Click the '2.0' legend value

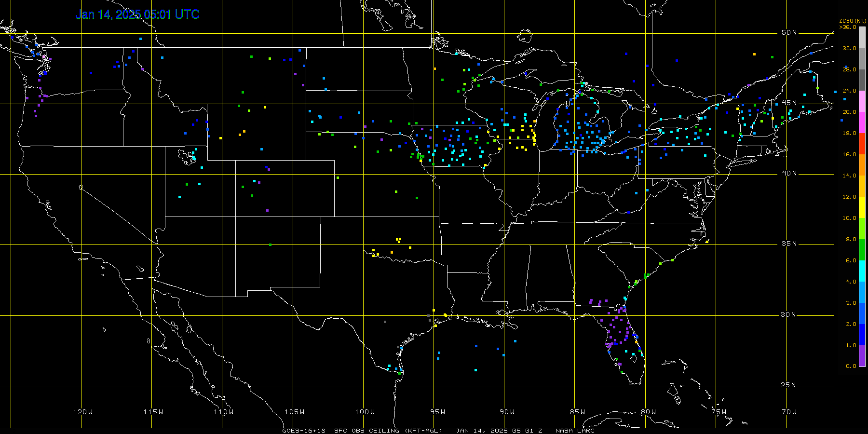tap(851, 324)
